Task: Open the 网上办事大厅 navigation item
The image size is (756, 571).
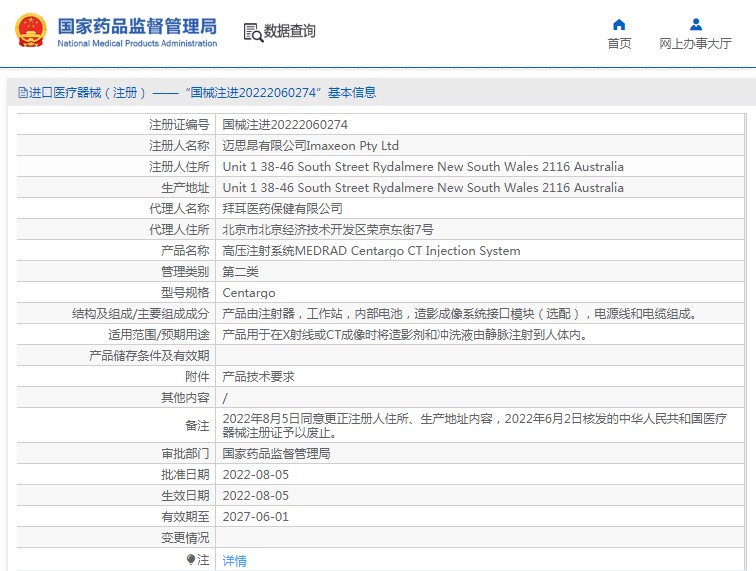Action: [695, 44]
